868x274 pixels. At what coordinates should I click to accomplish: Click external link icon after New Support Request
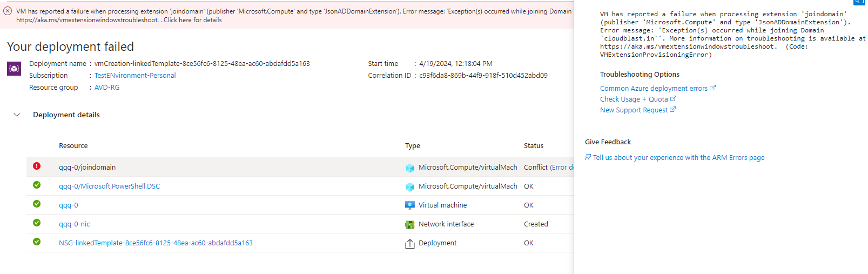[x=672, y=109]
